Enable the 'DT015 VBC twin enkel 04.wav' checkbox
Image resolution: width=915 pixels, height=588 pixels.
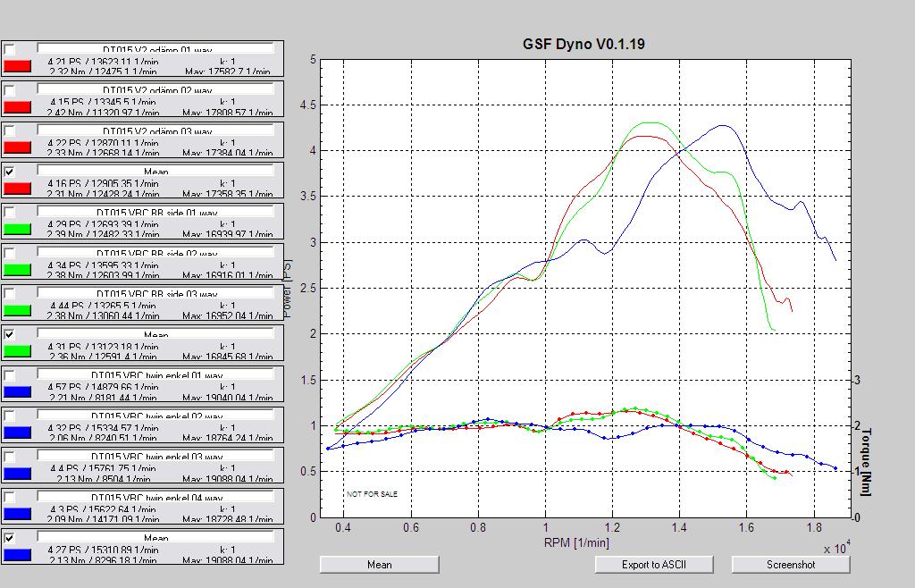tap(9, 497)
